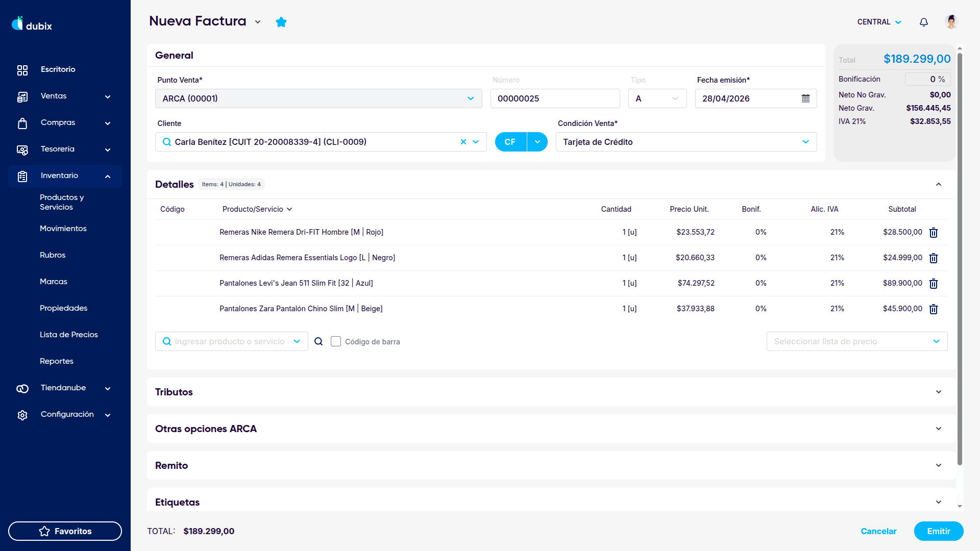Click the Compras shopping bag icon

click(x=22, y=123)
